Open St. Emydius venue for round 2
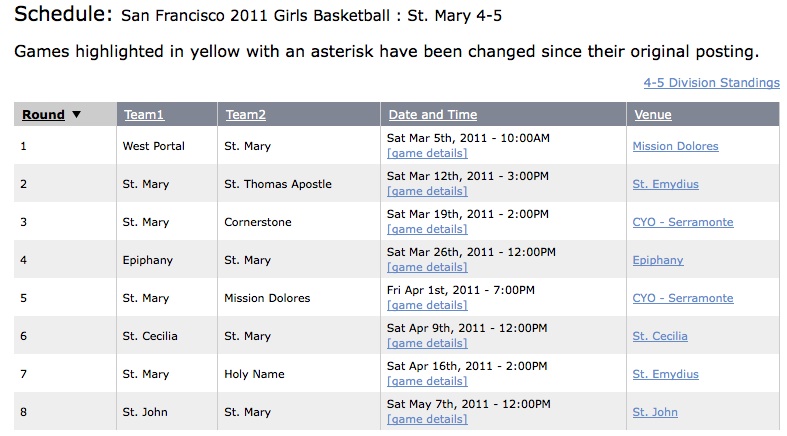The height and width of the screenshot is (436, 787). click(666, 184)
